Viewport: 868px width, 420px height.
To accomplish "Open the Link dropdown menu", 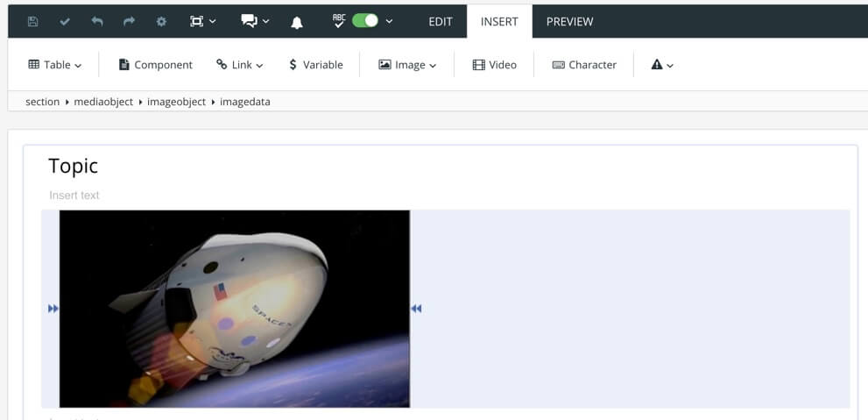I will [240, 65].
